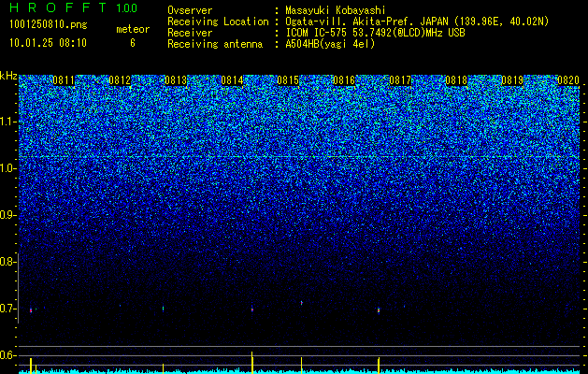Viewport: 588px width, 374px height.
Task: Click the kHz axis unit label
Action: point(8,76)
